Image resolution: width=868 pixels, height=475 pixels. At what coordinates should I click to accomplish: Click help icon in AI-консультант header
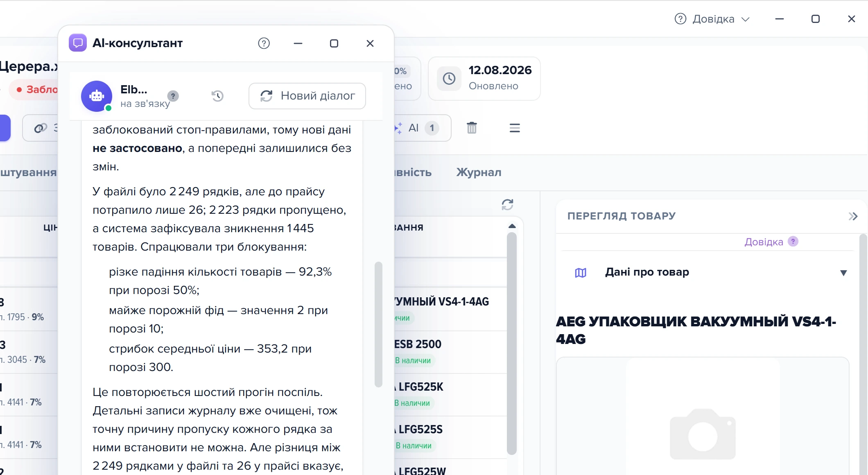pos(264,43)
